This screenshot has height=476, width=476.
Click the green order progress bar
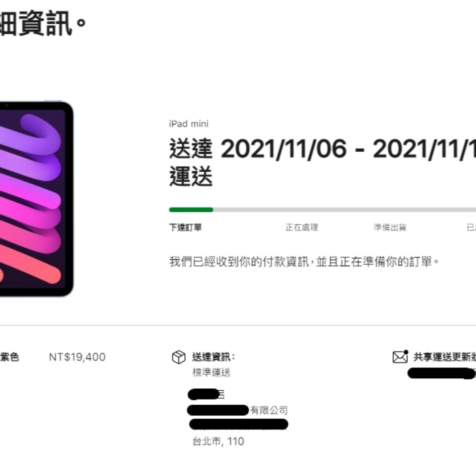[191, 210]
